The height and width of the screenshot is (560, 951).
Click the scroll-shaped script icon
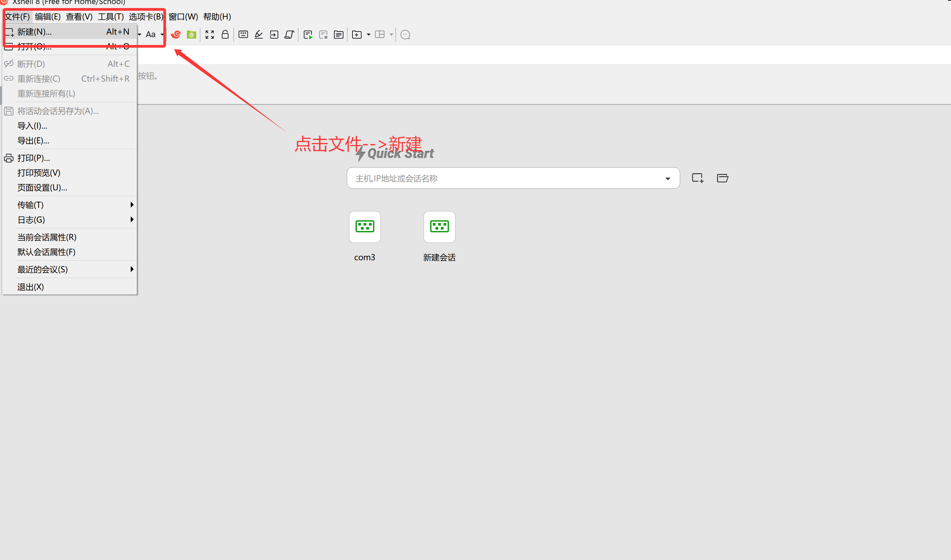coord(289,35)
